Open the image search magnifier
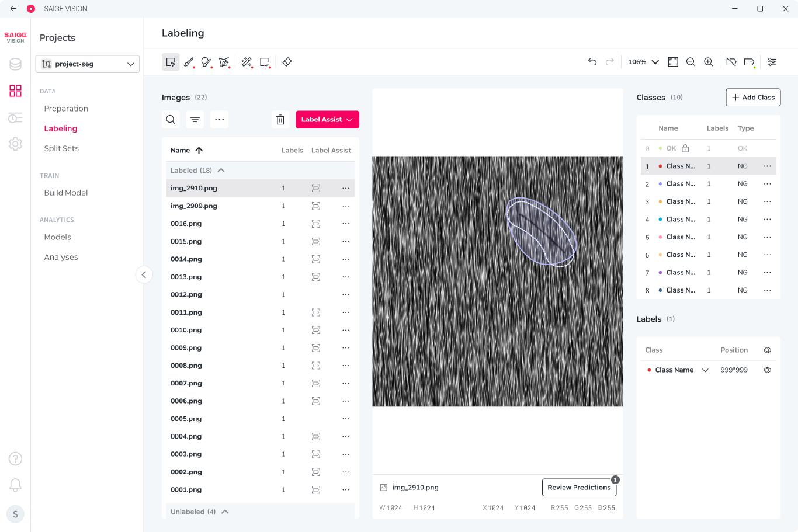The width and height of the screenshot is (798, 532). coord(171,120)
